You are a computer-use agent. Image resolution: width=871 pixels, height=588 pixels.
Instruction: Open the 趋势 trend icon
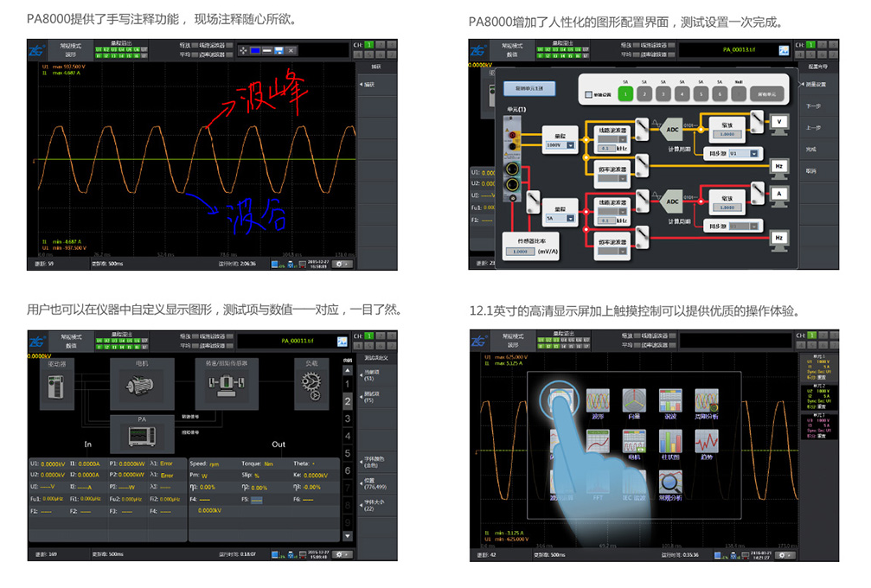click(707, 441)
